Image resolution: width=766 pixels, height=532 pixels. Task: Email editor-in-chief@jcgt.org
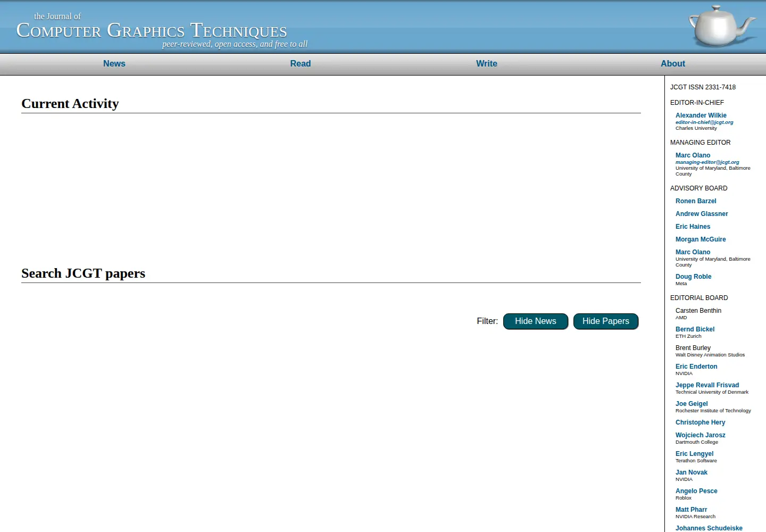pos(704,122)
